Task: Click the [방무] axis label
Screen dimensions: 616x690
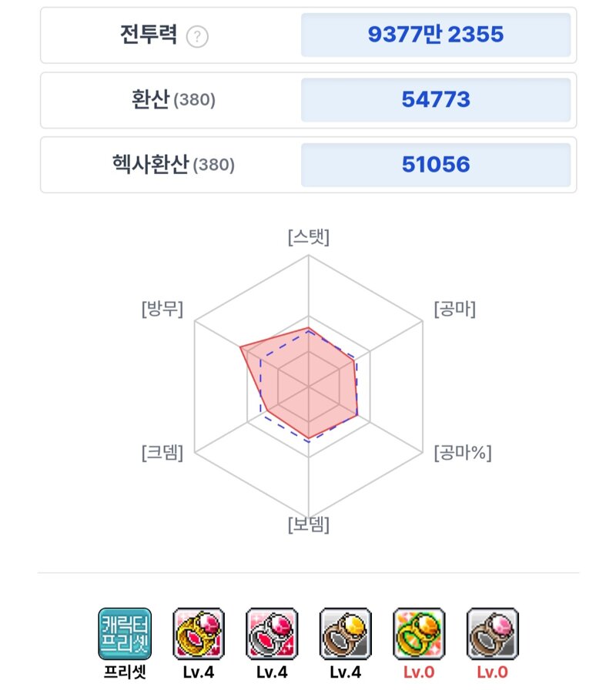Action: [162, 309]
